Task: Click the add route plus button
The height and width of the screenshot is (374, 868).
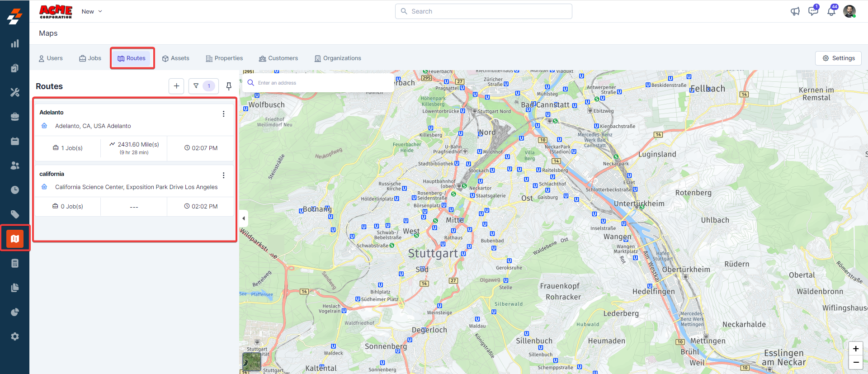Action: point(176,86)
